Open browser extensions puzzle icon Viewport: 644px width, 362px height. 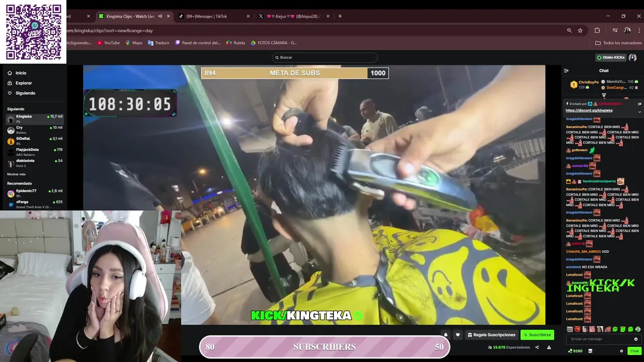597,30
